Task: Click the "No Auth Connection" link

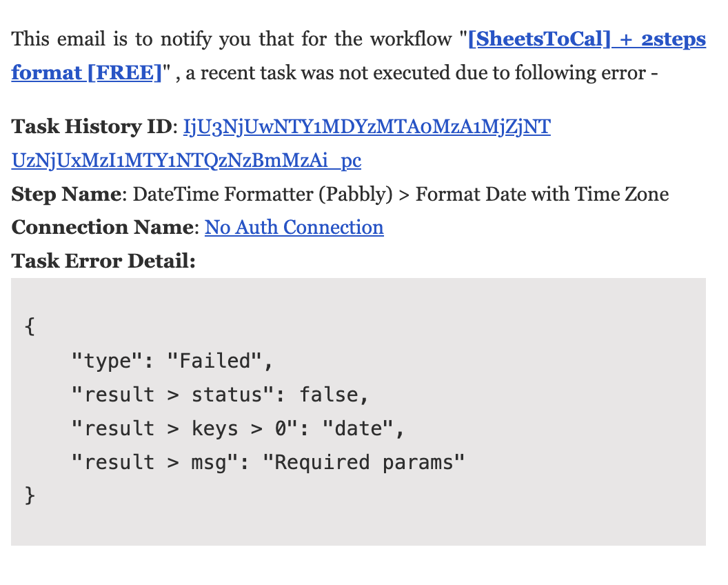Action: click(294, 228)
